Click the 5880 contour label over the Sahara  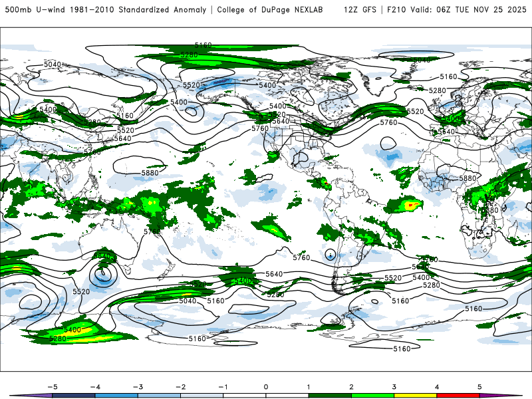point(468,178)
